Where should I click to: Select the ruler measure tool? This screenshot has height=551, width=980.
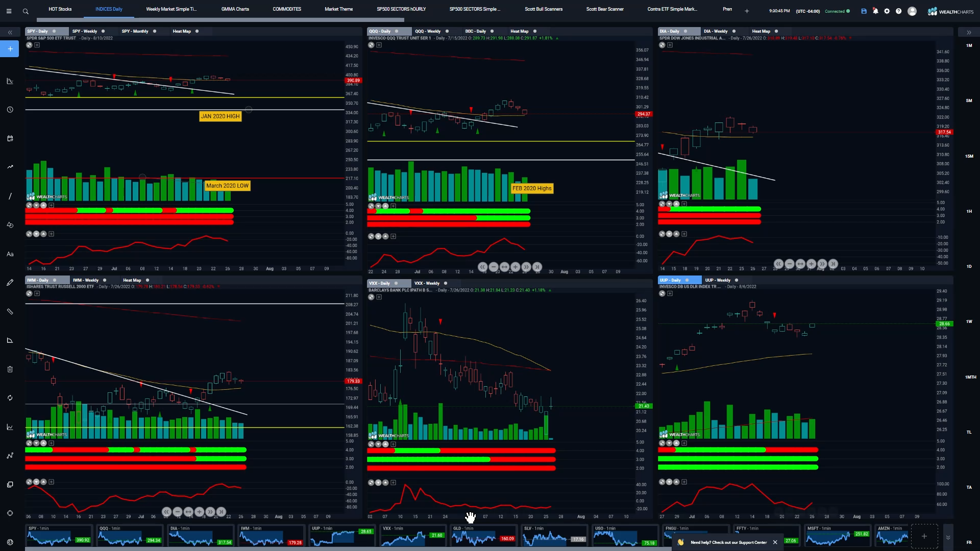[10, 311]
